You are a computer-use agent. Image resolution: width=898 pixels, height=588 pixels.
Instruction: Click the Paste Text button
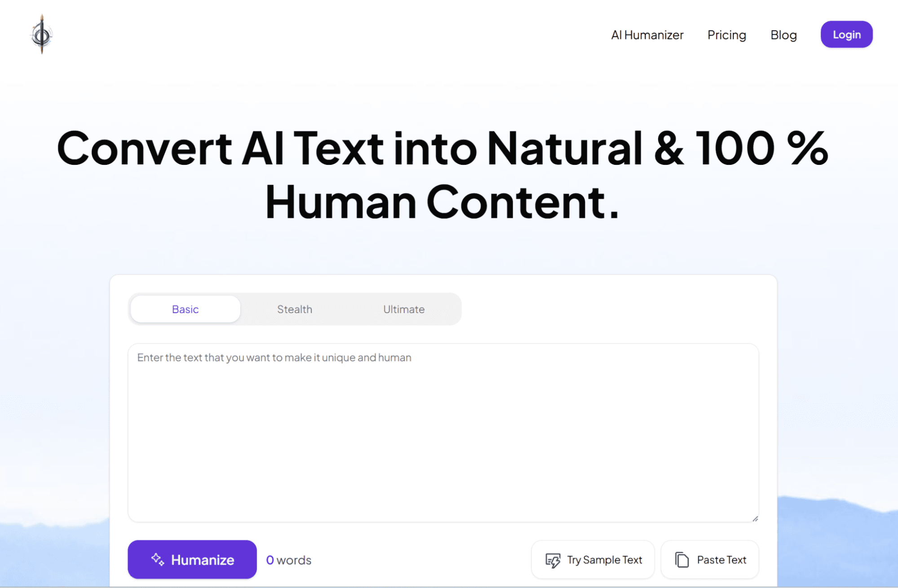721,560
